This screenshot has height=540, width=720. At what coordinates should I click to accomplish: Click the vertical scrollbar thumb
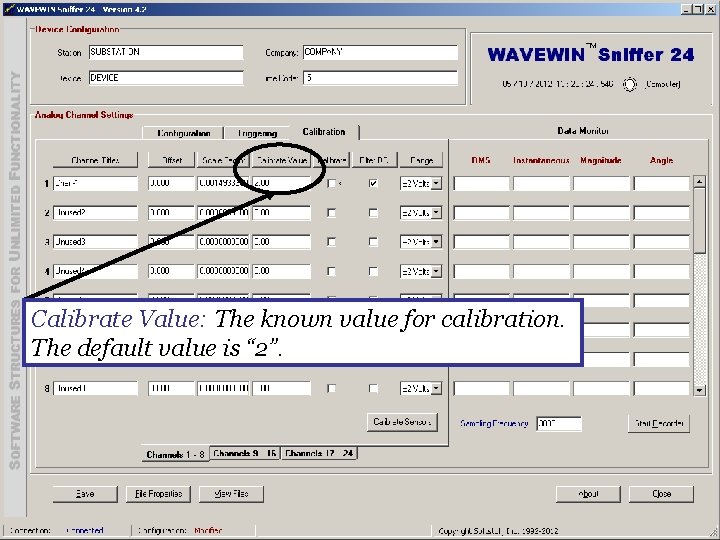699,220
